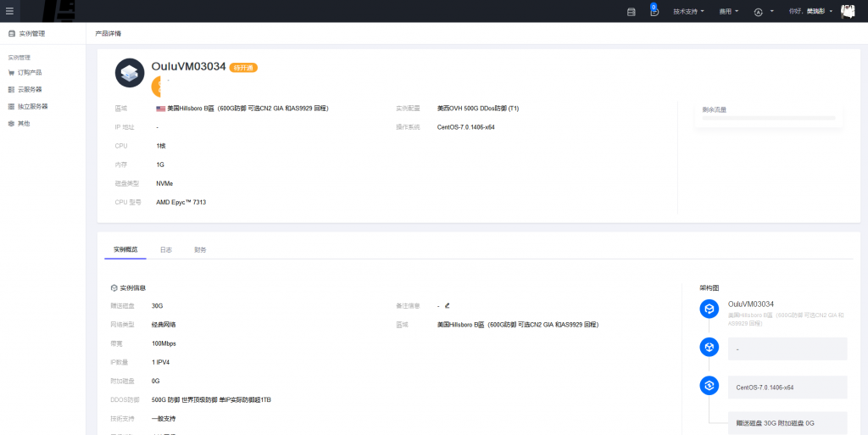Screen dimensions: 868x435
Task: Toggle the hamburger sidebar menu
Action: [9, 11]
